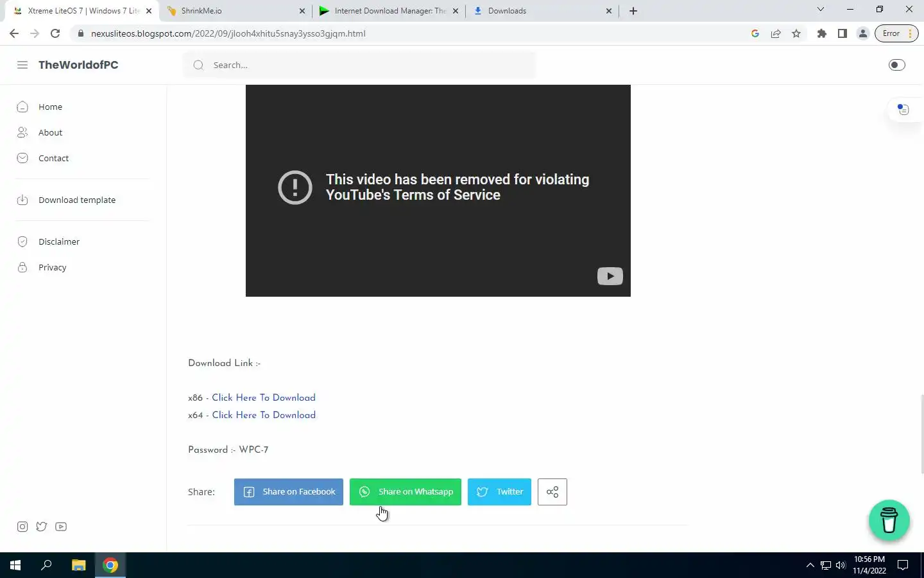Open Download template in sidebar
Screen dimensions: 924x578
(x=77, y=200)
